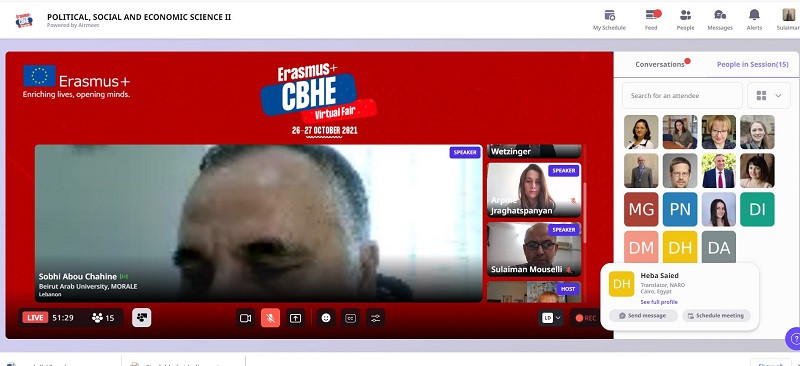Schedule meeting with Heba Saied
This screenshot has width=800, height=366.
coord(716,315)
